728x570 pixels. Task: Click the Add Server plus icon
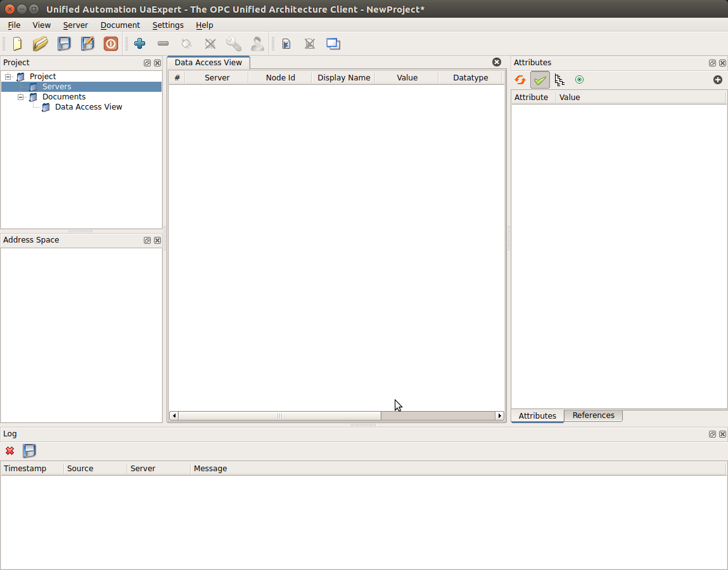click(140, 44)
